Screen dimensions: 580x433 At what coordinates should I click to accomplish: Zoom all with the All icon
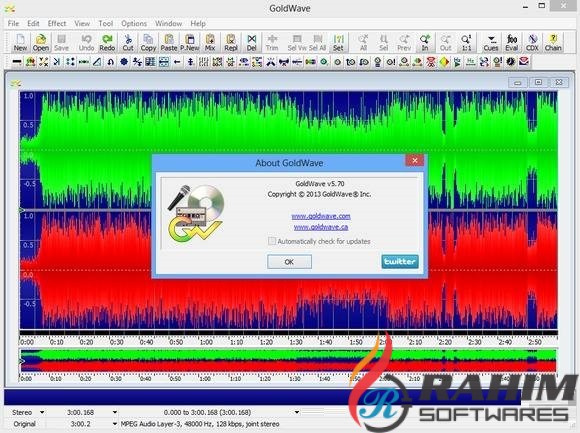[363, 43]
